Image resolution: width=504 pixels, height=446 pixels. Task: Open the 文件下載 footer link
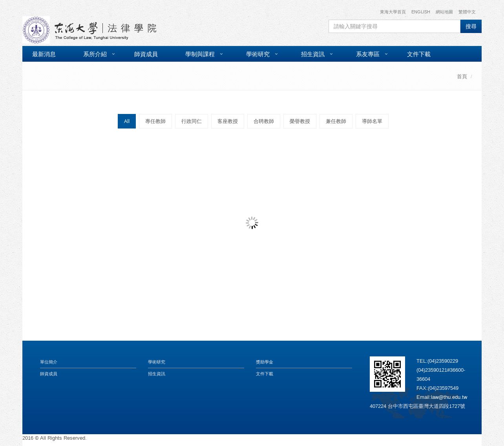click(265, 374)
